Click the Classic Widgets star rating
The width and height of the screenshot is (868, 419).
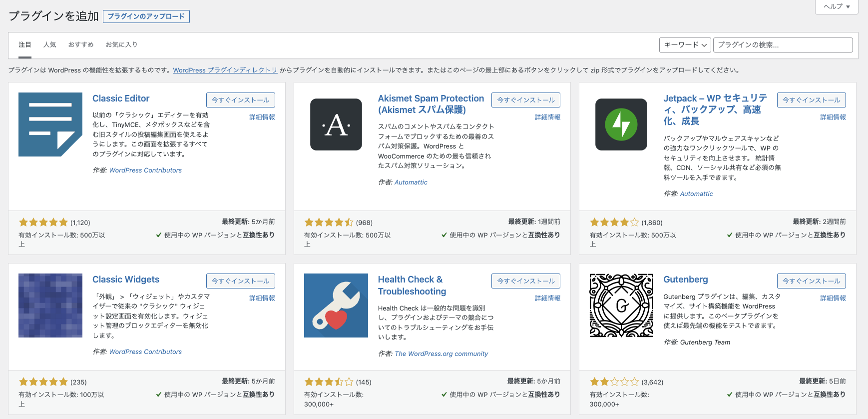(x=43, y=382)
